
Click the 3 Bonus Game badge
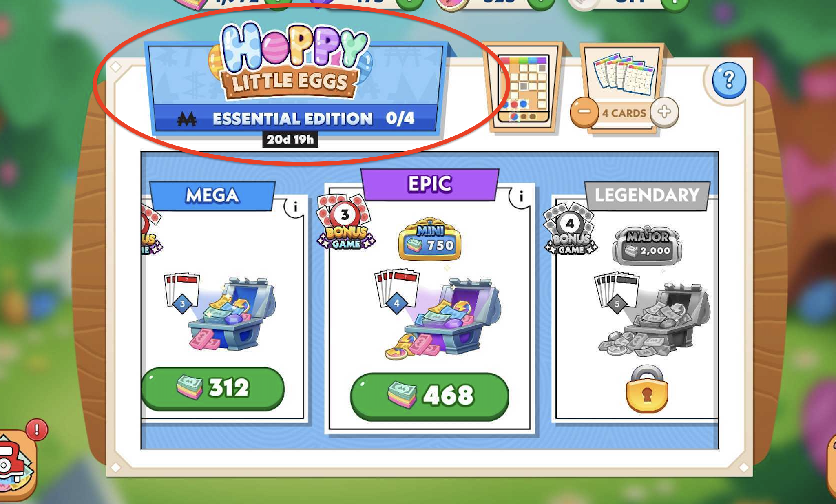click(346, 223)
